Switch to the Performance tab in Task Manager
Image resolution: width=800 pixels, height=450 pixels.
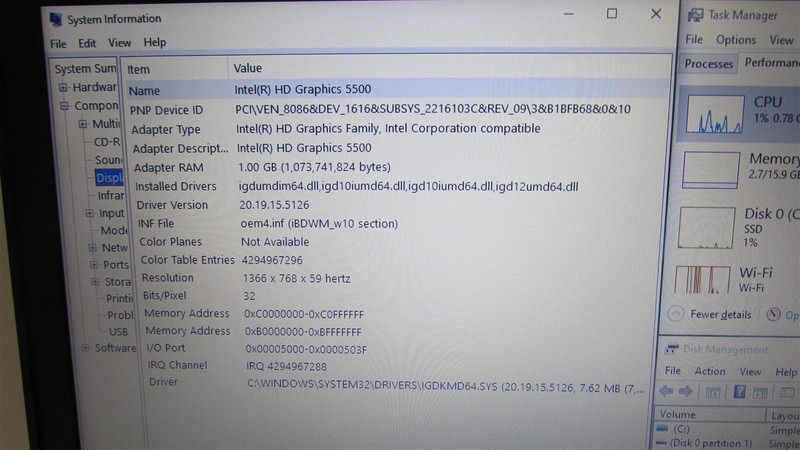coord(771,63)
